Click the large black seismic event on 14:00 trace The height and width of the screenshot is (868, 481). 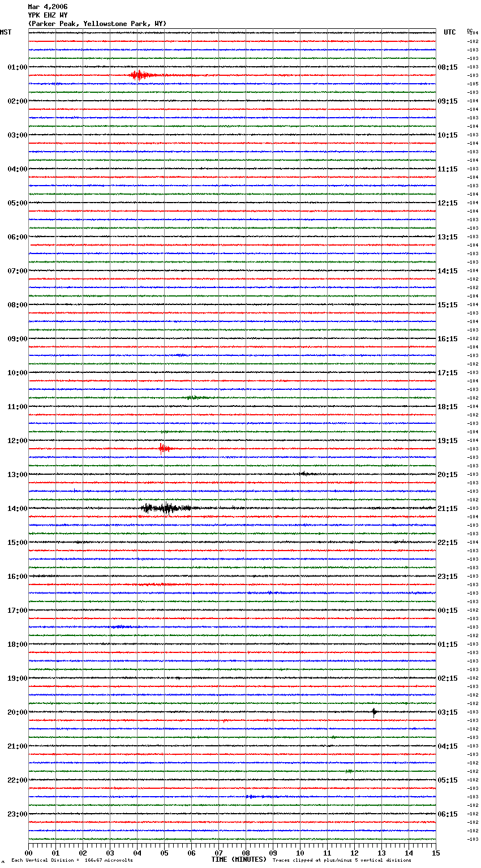[167, 508]
